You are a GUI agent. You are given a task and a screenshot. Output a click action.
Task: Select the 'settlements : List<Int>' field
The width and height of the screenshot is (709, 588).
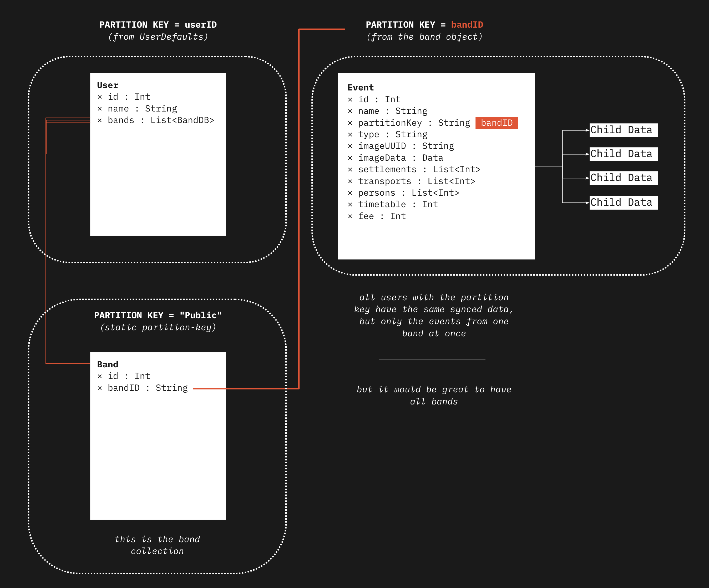pos(419,169)
